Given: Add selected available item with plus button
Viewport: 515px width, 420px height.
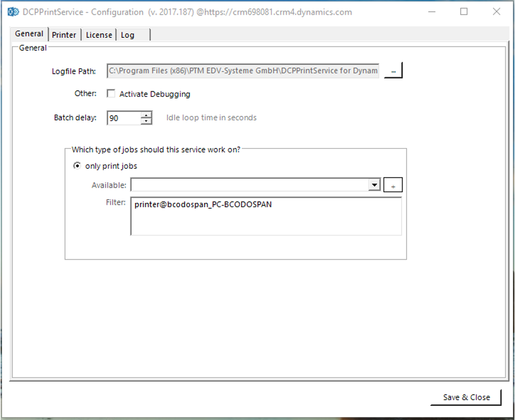Looking at the screenshot, I should [x=393, y=185].
